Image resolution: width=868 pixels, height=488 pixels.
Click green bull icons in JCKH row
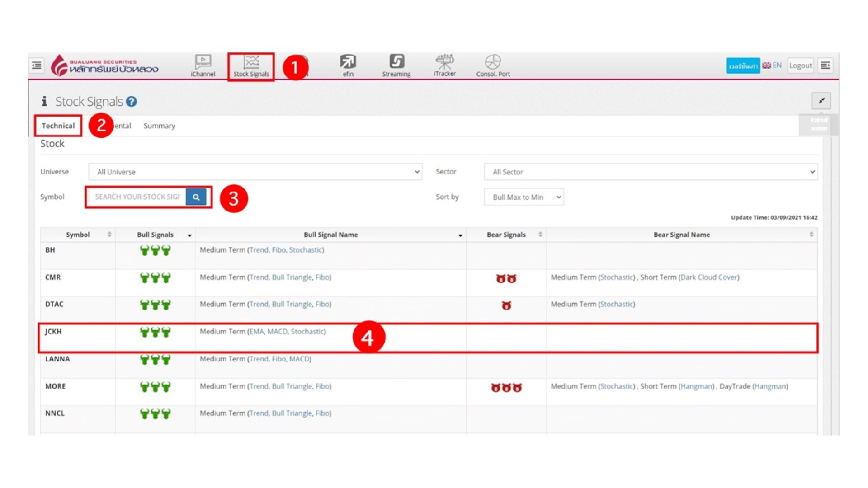[x=155, y=333]
